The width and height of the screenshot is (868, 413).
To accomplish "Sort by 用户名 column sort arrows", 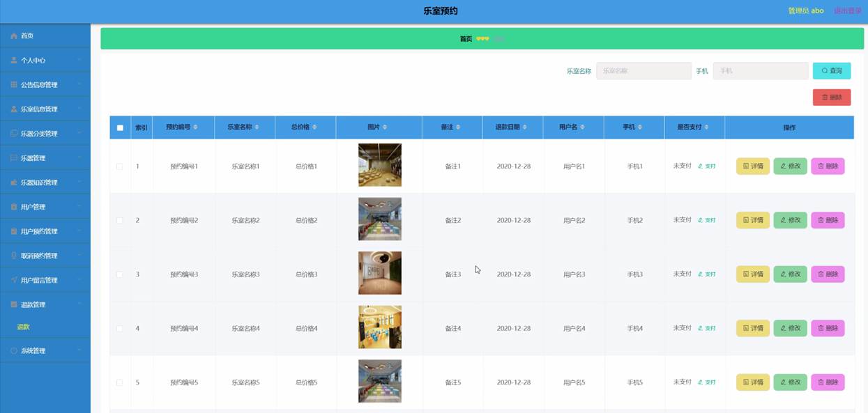I will [x=582, y=127].
